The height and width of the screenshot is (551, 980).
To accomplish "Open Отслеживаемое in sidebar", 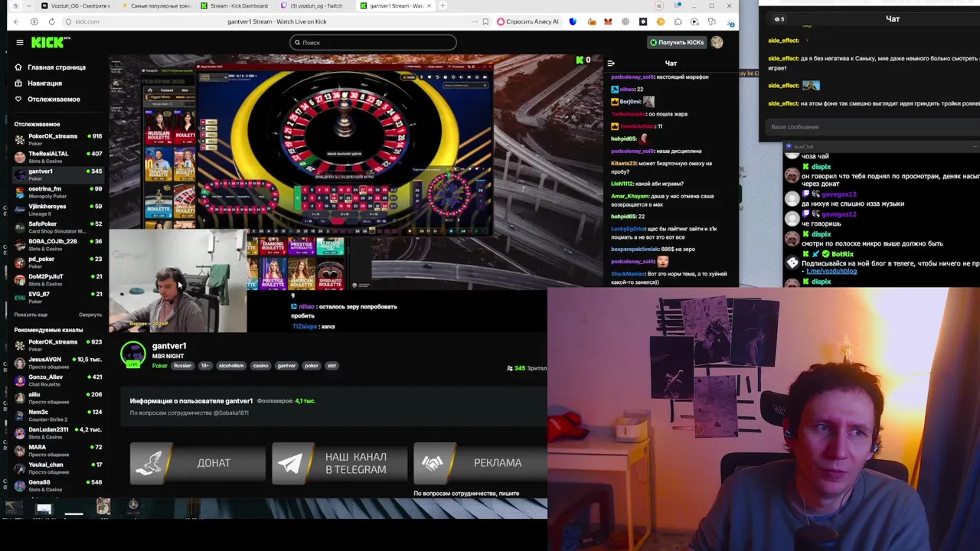I will coord(47,99).
